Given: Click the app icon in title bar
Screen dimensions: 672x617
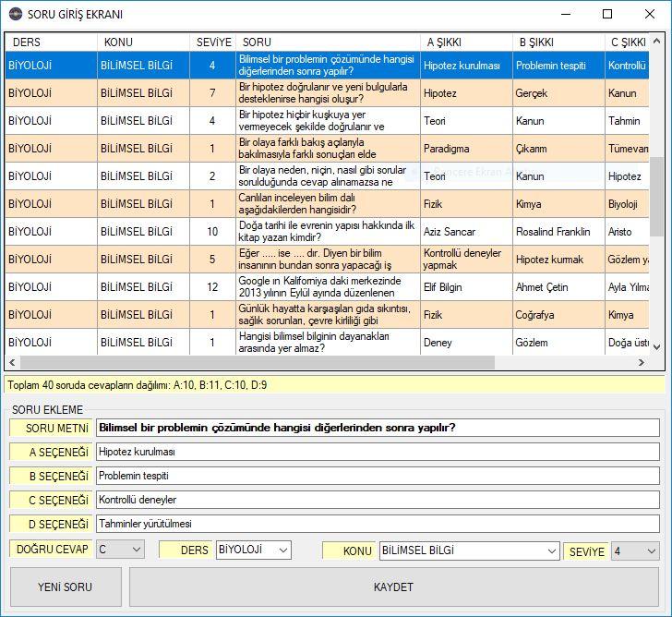Looking at the screenshot, I should [x=15, y=14].
